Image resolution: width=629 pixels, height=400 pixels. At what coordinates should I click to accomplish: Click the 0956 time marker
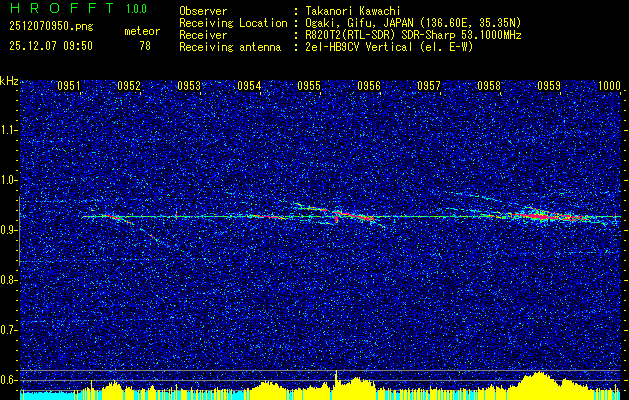pyautogui.click(x=369, y=86)
